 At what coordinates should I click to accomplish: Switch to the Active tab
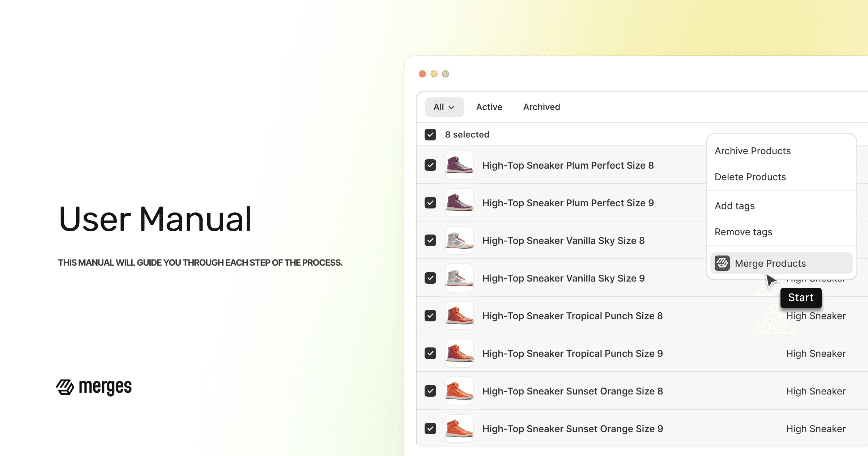click(x=489, y=107)
